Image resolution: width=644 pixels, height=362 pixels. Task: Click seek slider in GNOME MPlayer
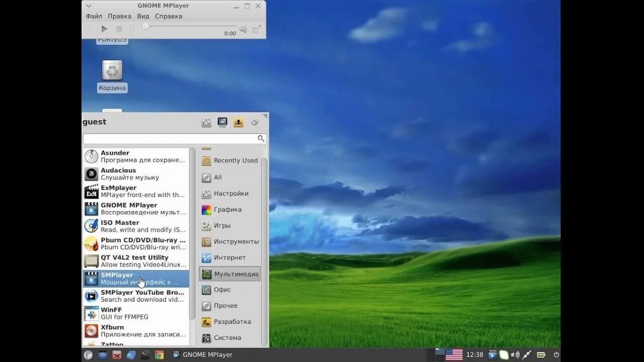click(x=189, y=26)
